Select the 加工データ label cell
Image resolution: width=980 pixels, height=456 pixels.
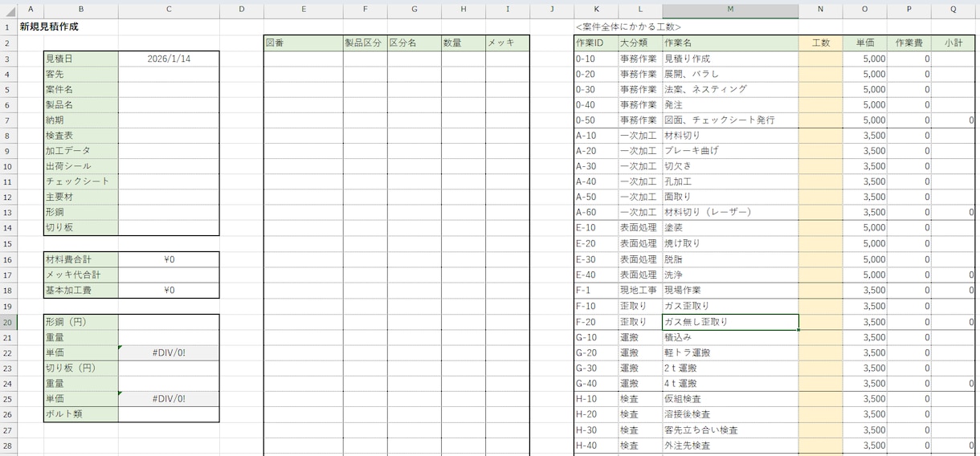click(x=81, y=151)
